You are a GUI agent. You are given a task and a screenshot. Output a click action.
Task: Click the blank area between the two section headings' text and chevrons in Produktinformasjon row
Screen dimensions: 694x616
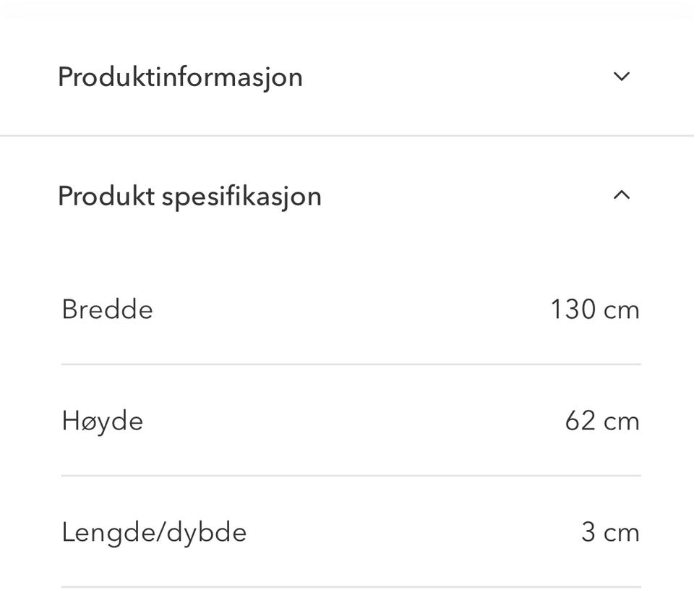[455, 77]
